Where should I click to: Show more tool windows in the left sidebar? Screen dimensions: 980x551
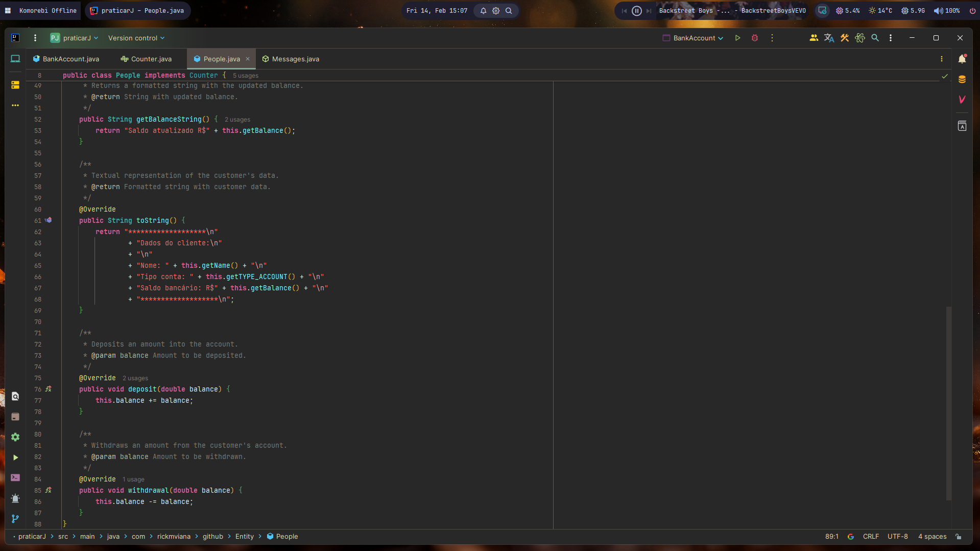(x=15, y=105)
